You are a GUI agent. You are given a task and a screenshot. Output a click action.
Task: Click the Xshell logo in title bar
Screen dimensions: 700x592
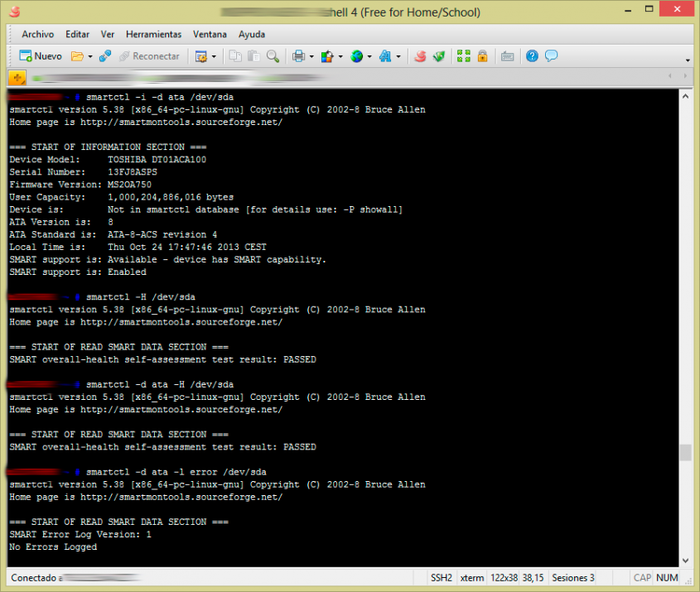pyautogui.click(x=15, y=11)
